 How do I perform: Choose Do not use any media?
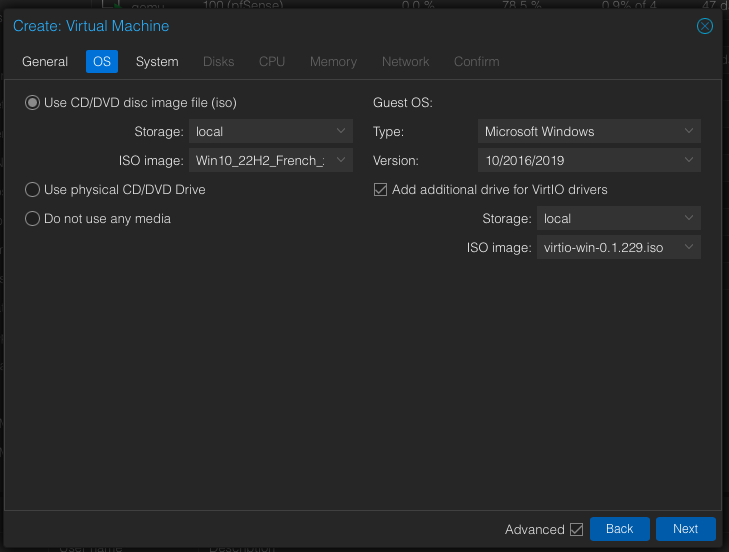pyautogui.click(x=33, y=218)
